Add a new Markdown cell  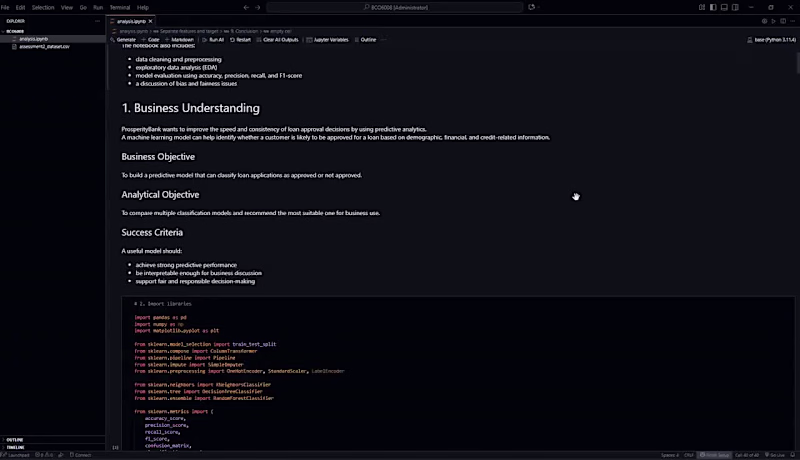click(x=179, y=40)
